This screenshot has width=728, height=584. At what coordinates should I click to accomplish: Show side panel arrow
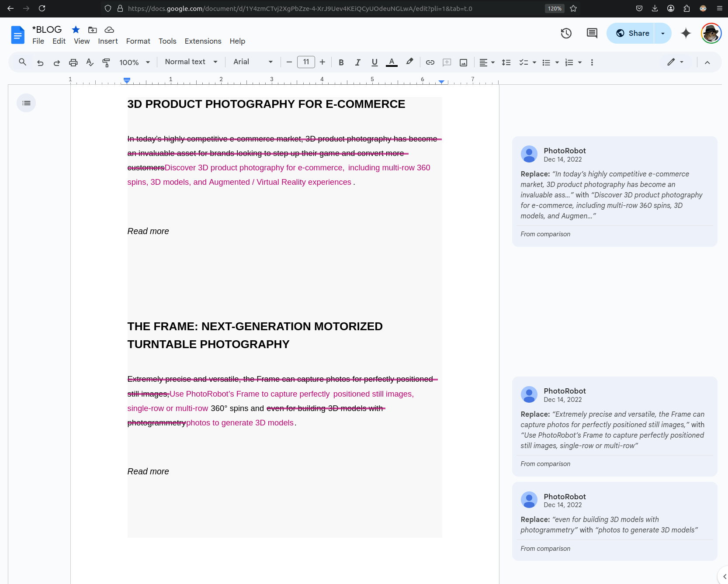coord(725,577)
